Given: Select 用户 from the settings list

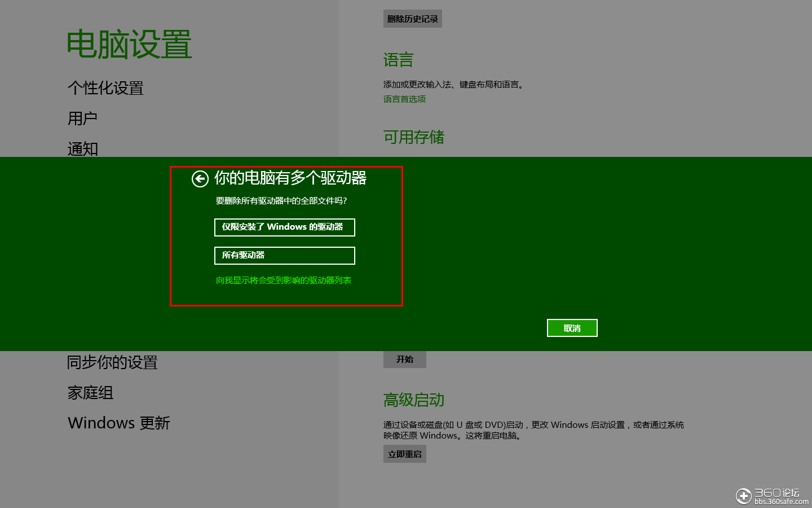Looking at the screenshot, I should click(82, 118).
